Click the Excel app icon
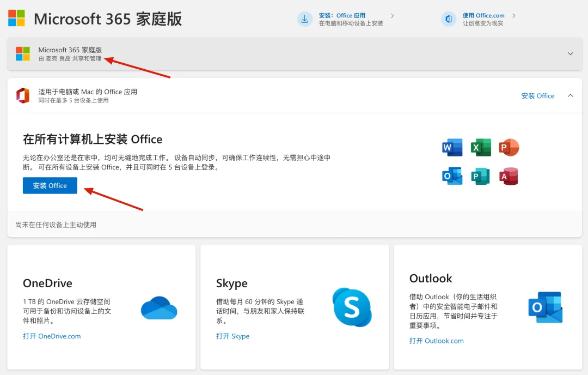 tap(481, 147)
